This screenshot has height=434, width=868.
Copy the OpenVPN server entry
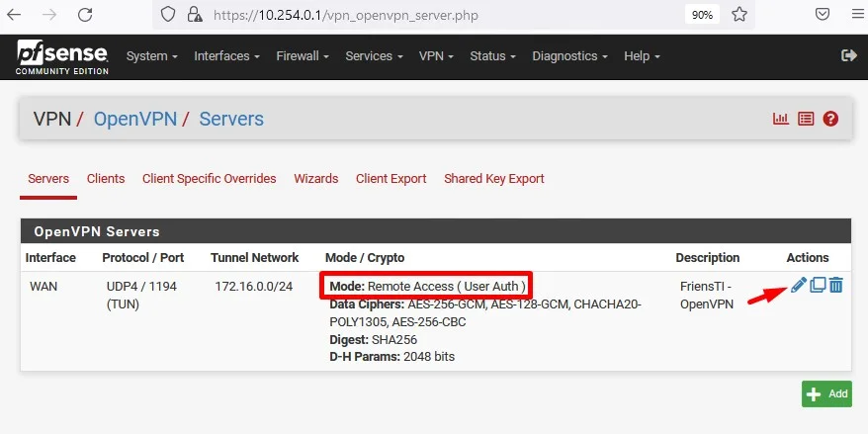pos(818,285)
